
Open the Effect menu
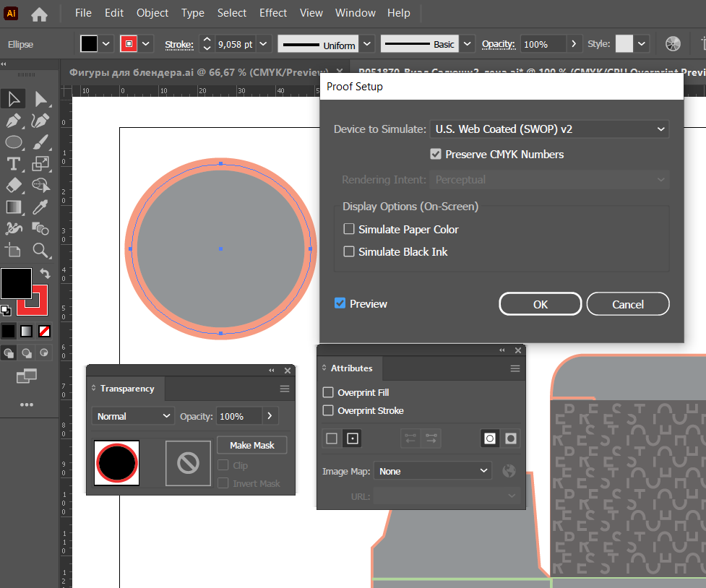click(273, 13)
